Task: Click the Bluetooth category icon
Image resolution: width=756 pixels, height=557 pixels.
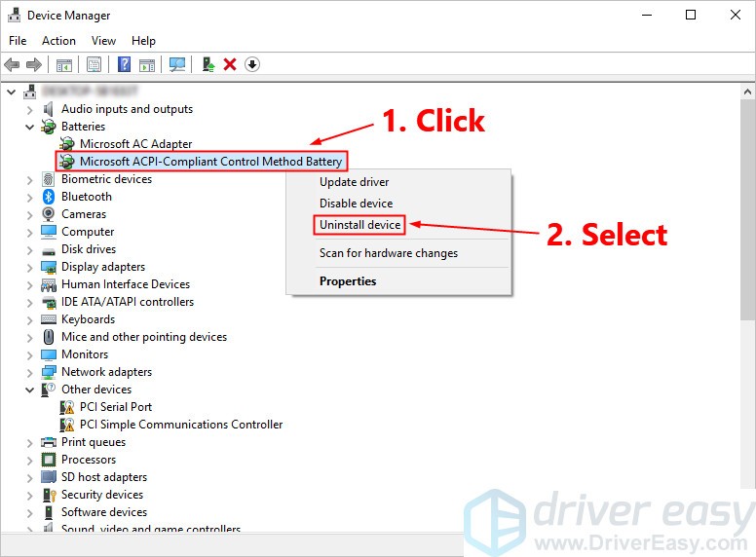Action: [49, 197]
